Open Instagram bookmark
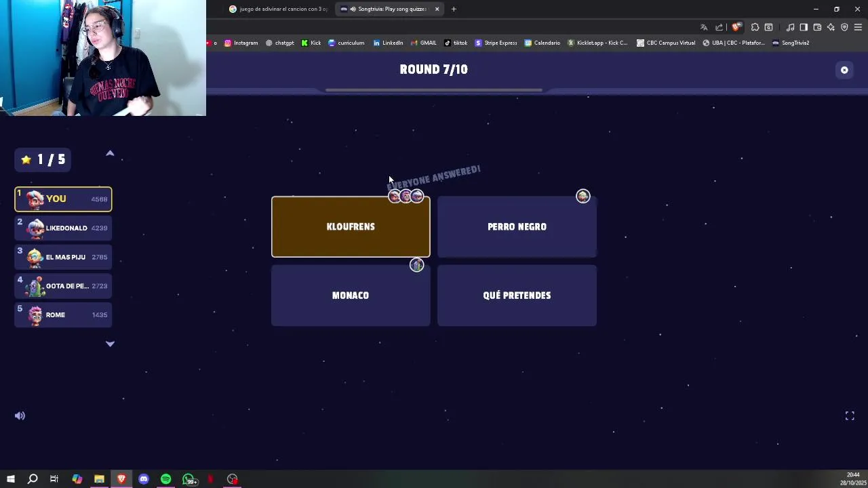 tap(241, 43)
